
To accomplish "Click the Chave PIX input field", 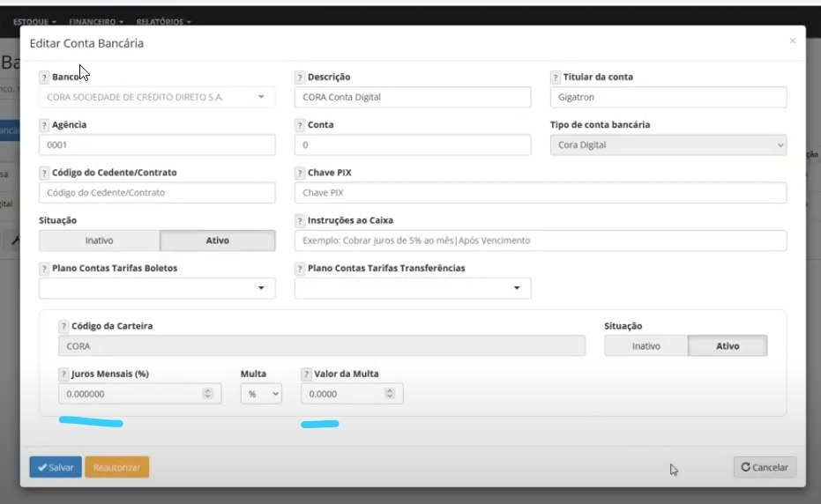I will (540, 193).
